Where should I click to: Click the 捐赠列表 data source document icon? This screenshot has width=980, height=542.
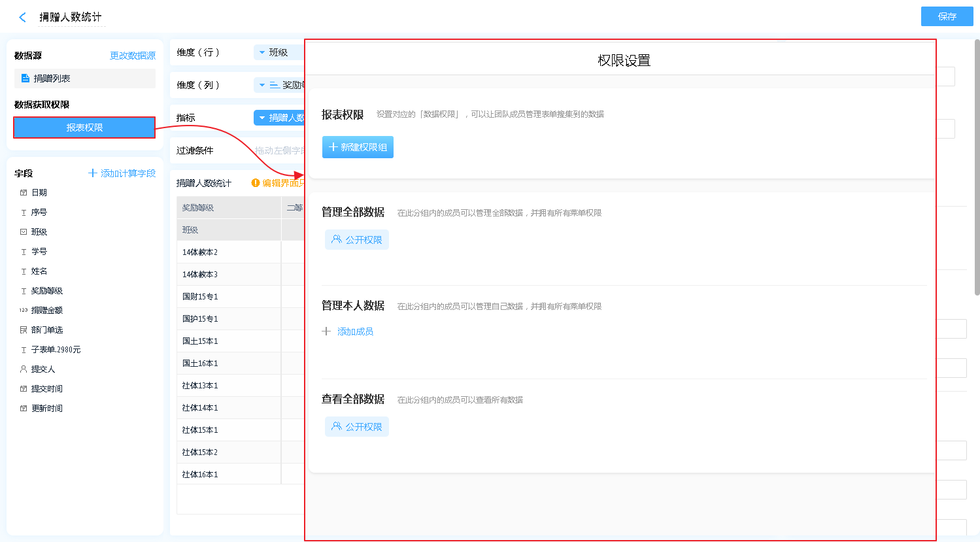[25, 78]
